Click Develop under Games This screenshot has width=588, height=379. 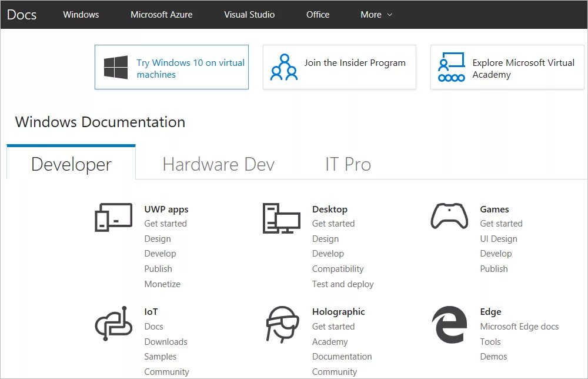[x=496, y=254]
